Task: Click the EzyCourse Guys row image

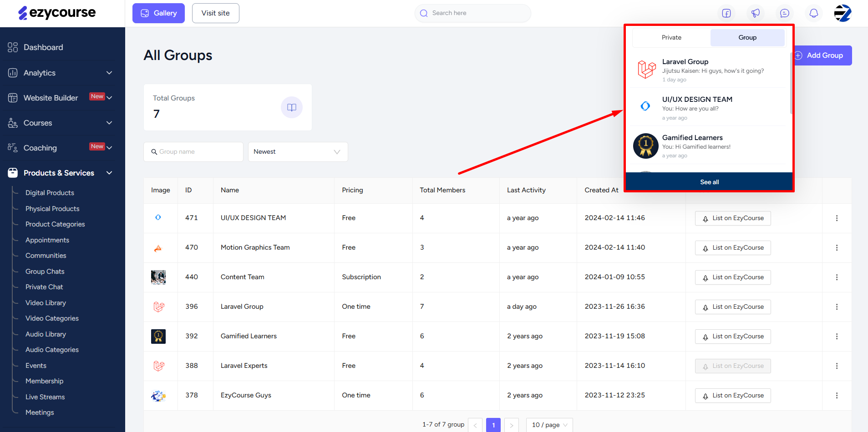Action: (158, 396)
